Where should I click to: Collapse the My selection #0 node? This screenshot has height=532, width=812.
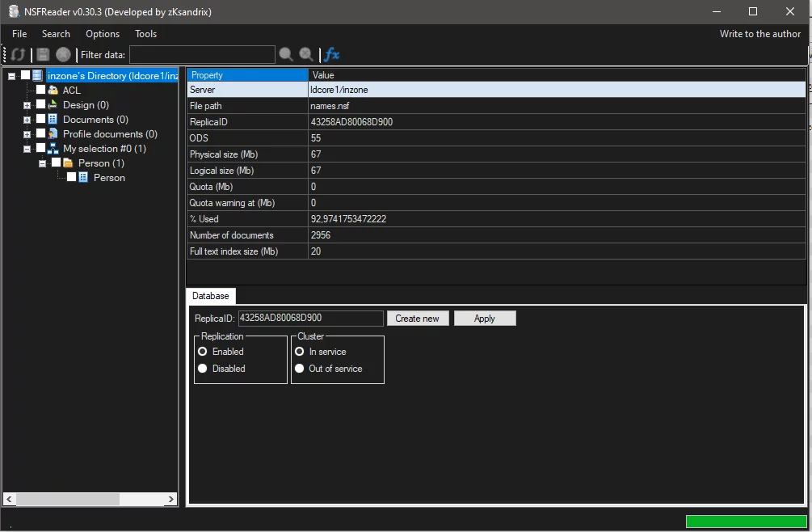tap(27, 149)
